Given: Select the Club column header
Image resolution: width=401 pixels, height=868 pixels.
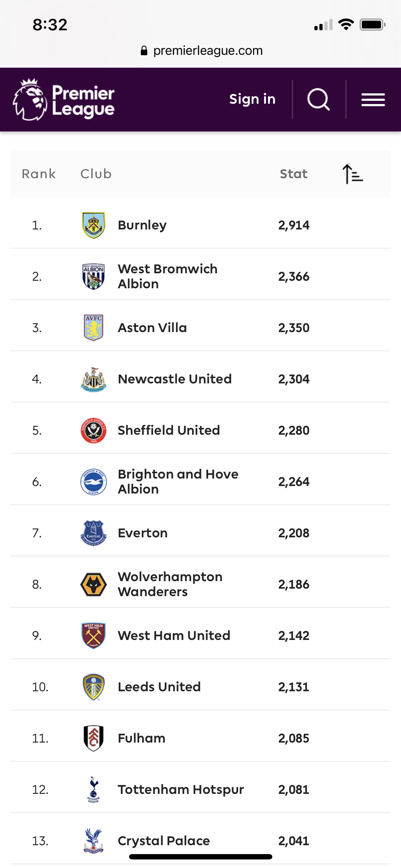Looking at the screenshot, I should tap(96, 174).
